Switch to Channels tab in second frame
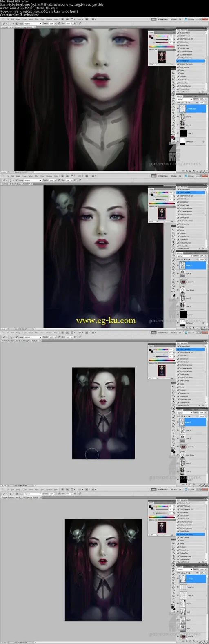Screen dimensions: 209x644 coord(188,253)
